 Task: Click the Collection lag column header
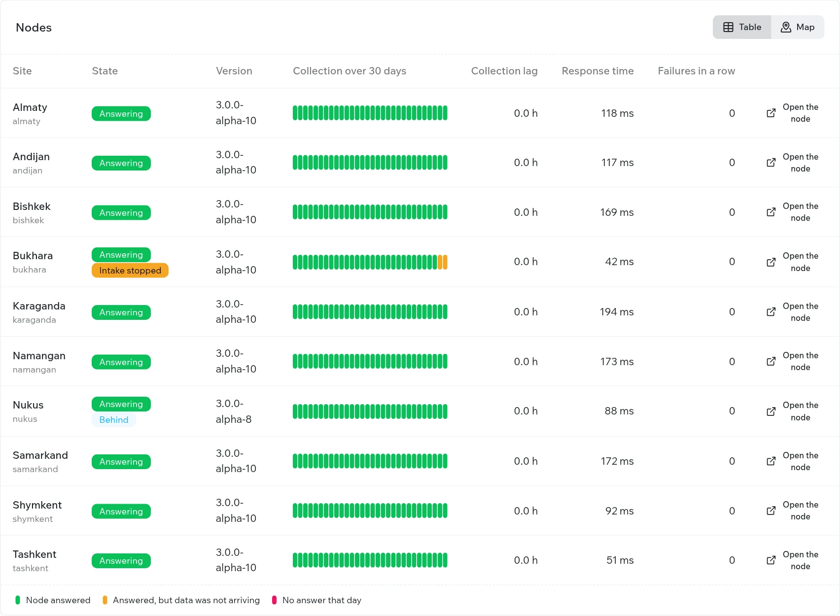pos(504,71)
